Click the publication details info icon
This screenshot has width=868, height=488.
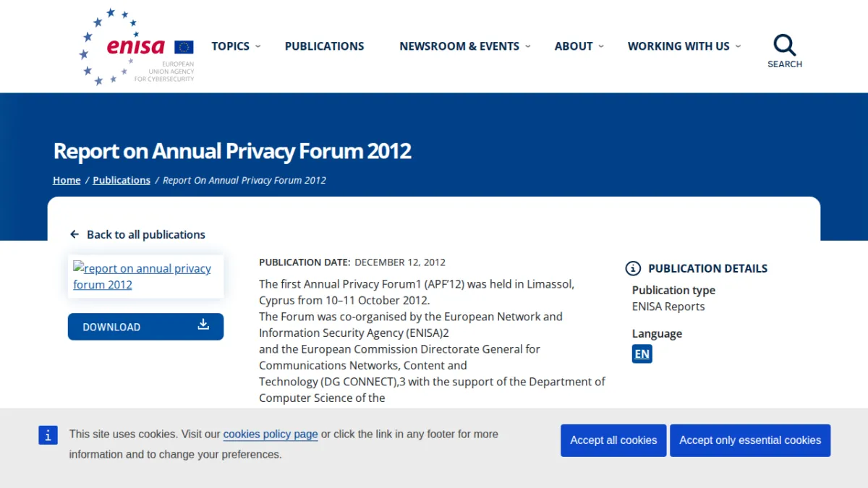[633, 268]
